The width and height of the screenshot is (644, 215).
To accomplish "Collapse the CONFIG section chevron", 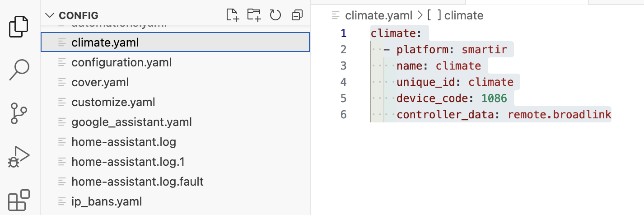I will point(49,15).
